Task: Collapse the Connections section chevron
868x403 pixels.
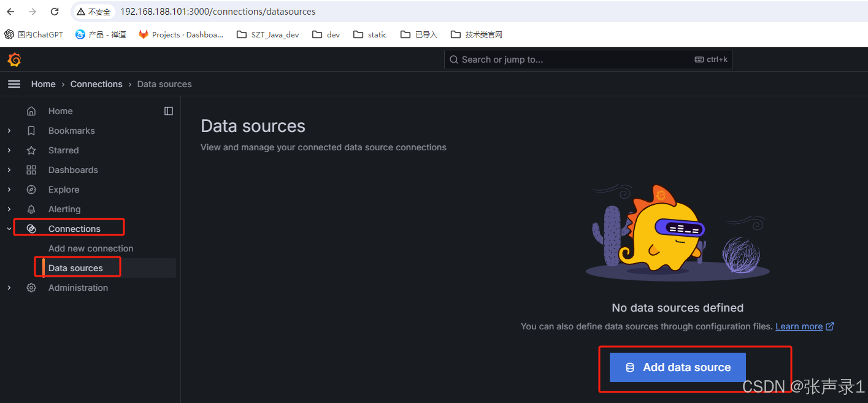Action: pos(9,229)
